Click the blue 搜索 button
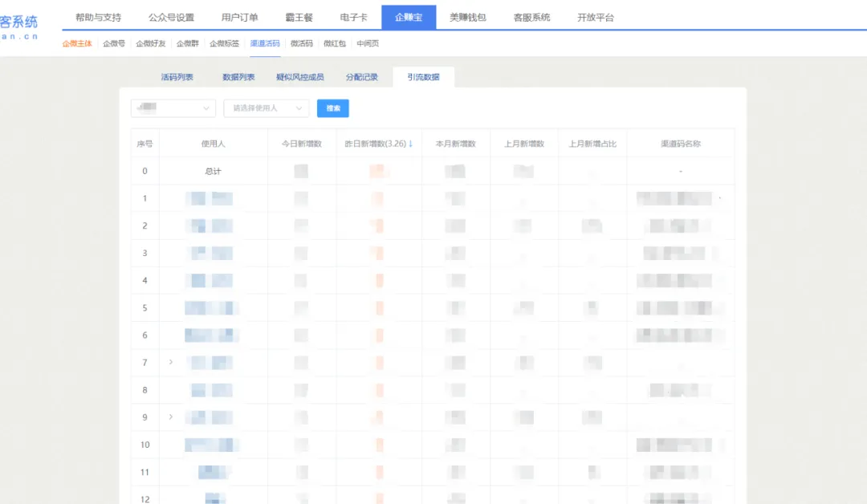Screen dimensions: 867x504 pyautogui.click(x=333, y=108)
